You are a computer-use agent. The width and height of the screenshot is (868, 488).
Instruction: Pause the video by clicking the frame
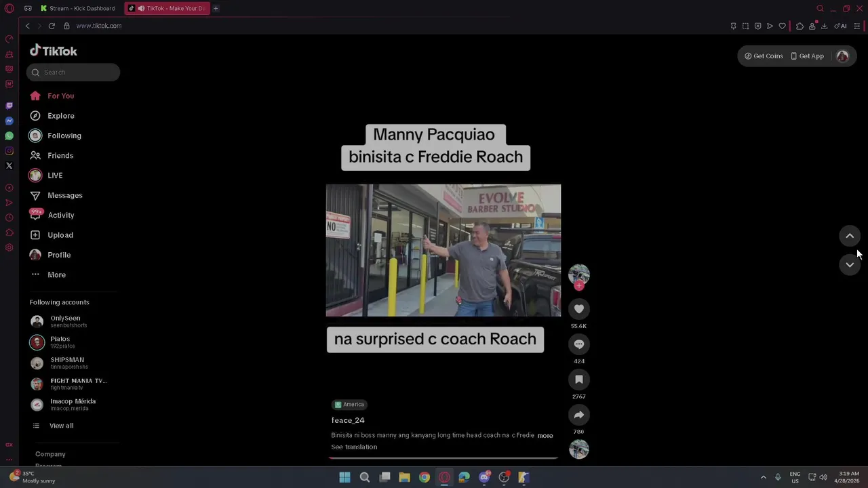[x=443, y=250]
